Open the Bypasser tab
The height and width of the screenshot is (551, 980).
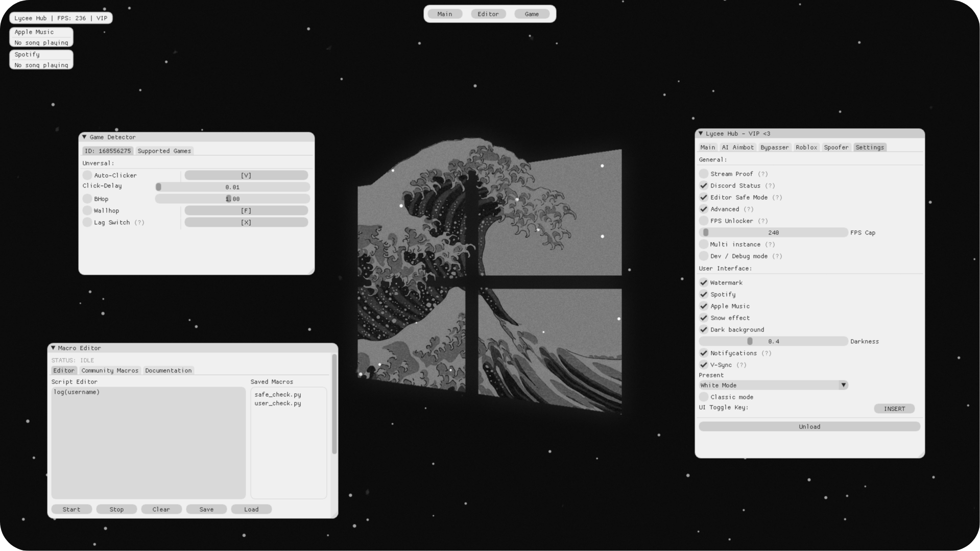[x=774, y=147]
